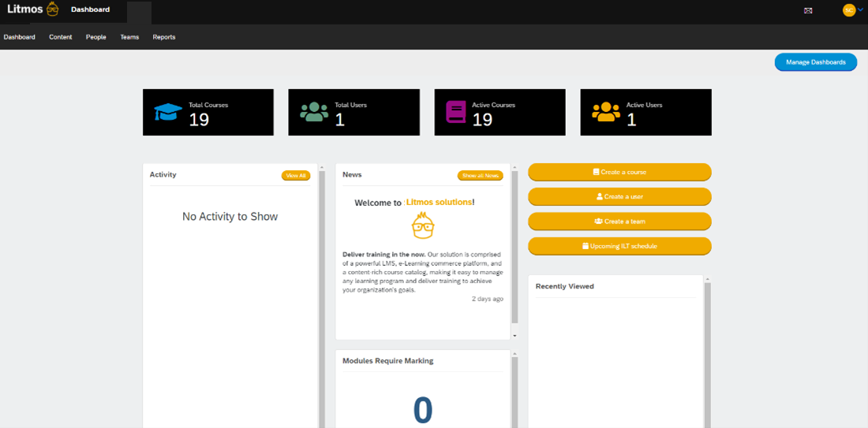The height and width of the screenshot is (428, 868).
Task: Click the Activity panel heading
Action: [x=163, y=174]
